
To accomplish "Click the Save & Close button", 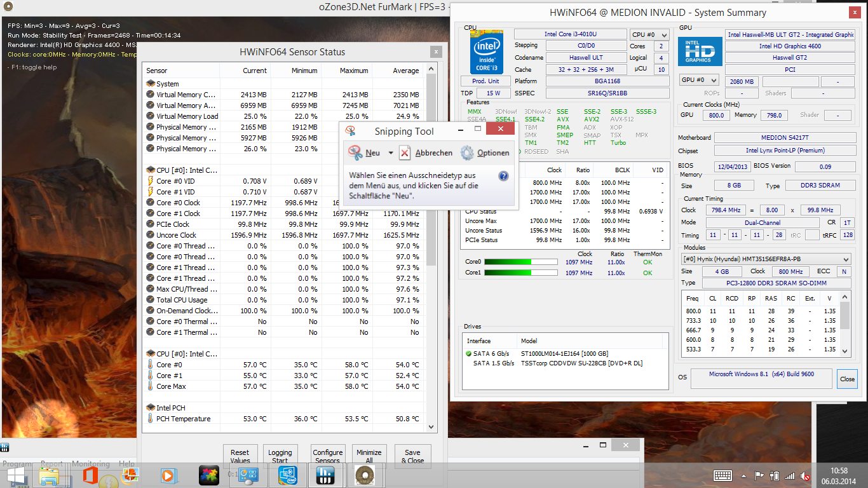I will pyautogui.click(x=412, y=456).
